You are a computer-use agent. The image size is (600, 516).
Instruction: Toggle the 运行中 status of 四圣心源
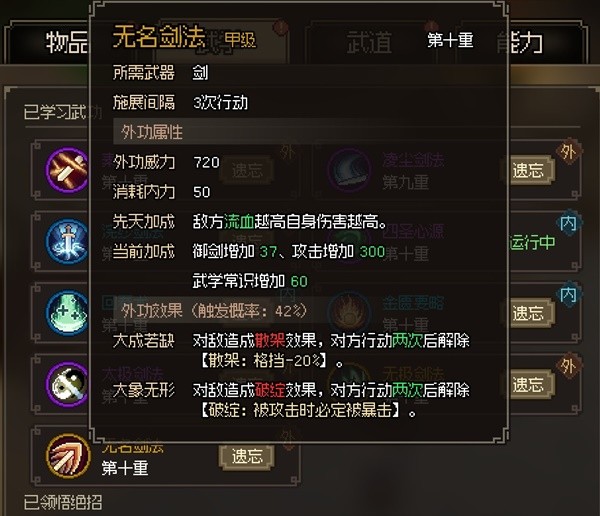tap(532, 242)
